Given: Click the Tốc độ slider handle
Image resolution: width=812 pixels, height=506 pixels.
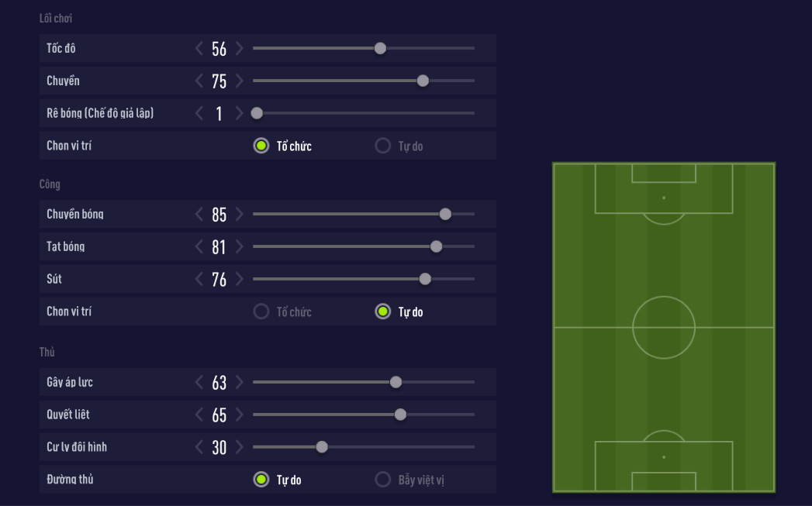Looking at the screenshot, I should click(380, 49).
